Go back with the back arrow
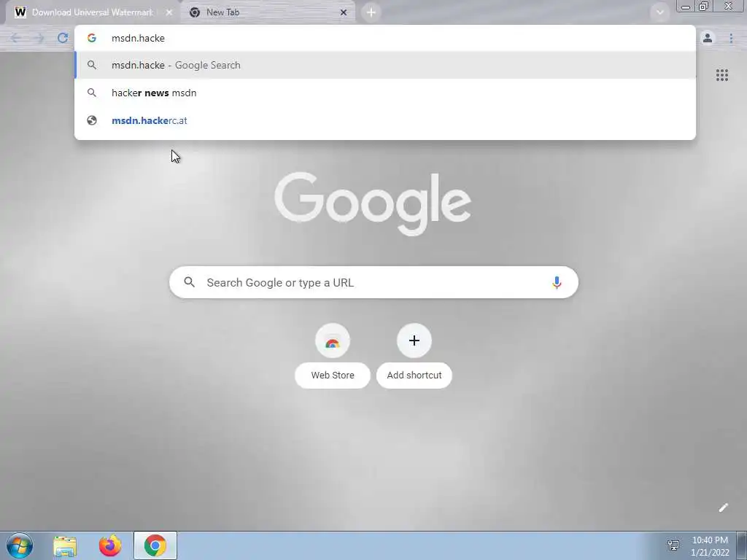Viewport: 747px width, 560px height. coord(16,38)
